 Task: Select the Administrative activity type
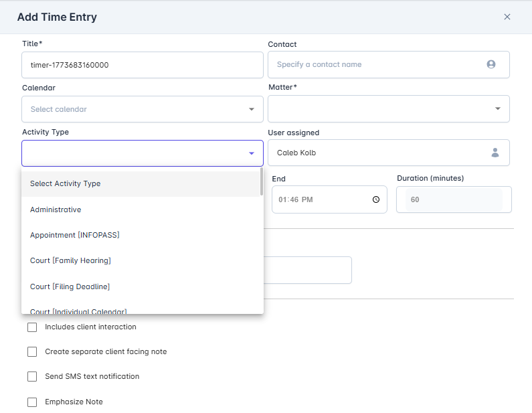pos(56,210)
